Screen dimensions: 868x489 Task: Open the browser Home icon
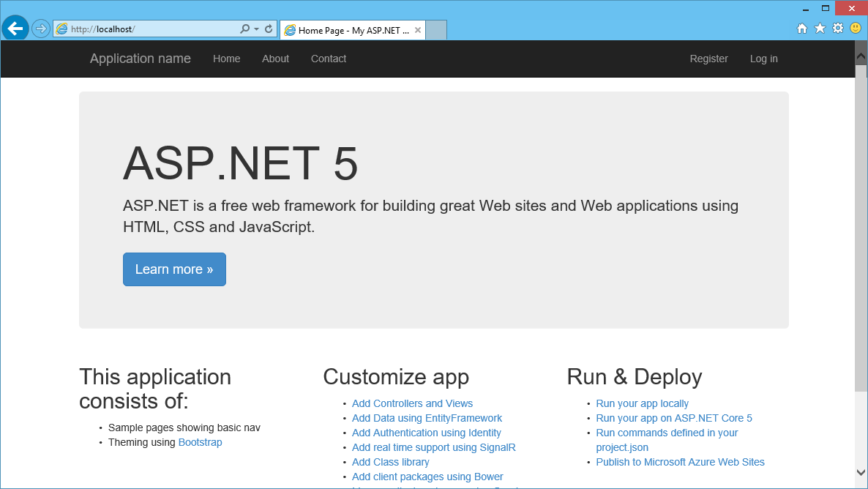pyautogui.click(x=801, y=29)
